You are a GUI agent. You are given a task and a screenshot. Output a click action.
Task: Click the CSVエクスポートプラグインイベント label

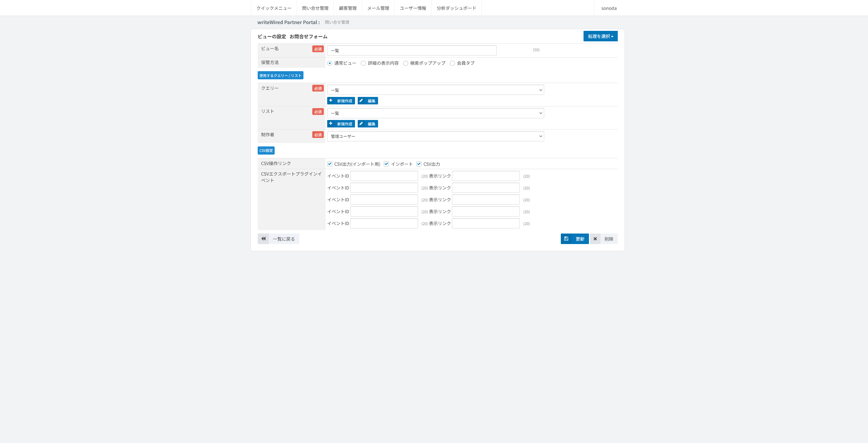click(x=291, y=177)
